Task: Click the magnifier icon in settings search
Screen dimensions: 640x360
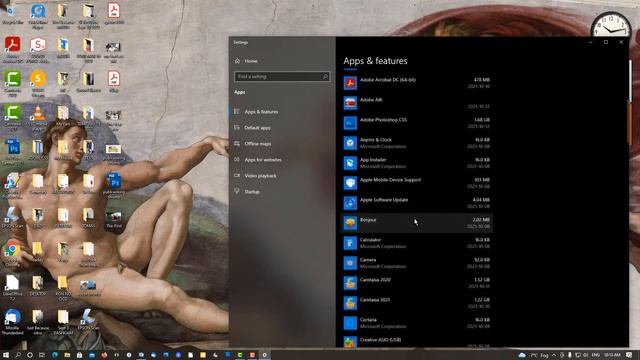Action: pos(325,76)
